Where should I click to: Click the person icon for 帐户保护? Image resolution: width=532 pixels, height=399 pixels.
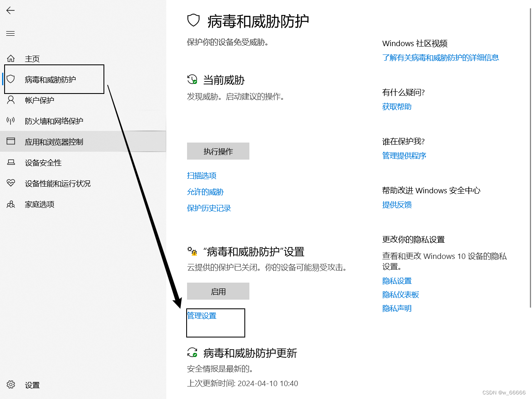(x=11, y=100)
